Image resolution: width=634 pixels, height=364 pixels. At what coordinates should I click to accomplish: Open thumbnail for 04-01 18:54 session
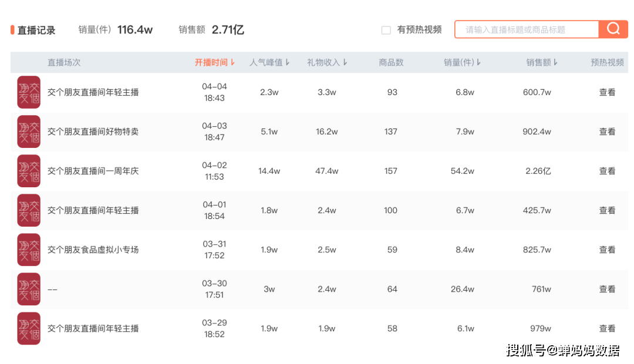29,210
